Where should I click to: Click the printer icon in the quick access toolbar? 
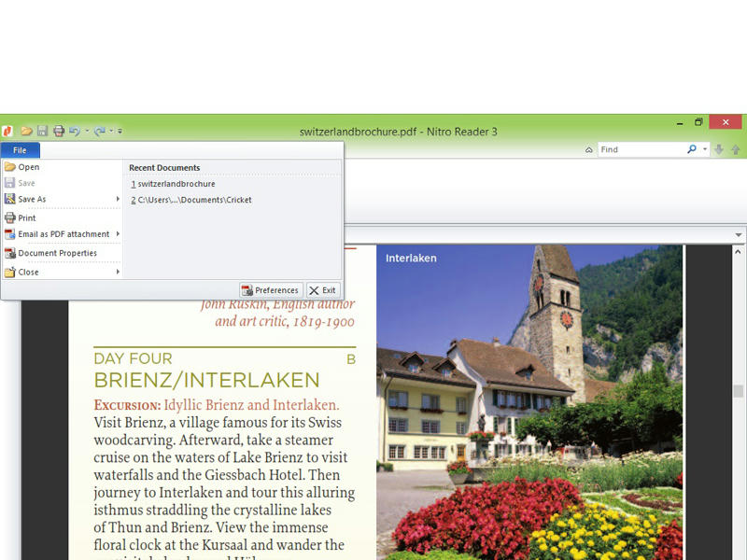[x=59, y=131]
